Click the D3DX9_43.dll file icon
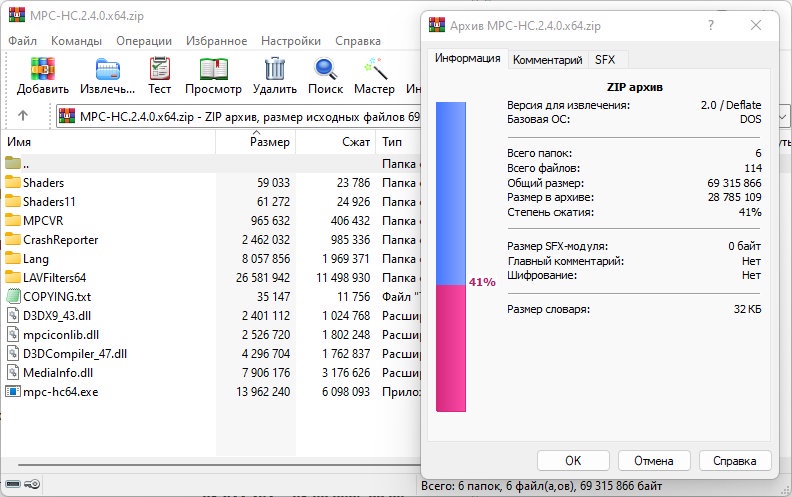 (x=13, y=315)
